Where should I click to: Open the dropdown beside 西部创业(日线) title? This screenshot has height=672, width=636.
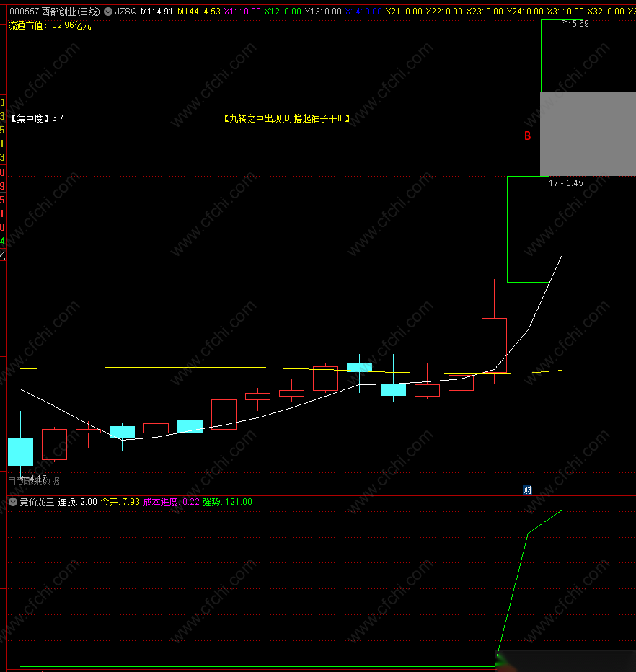pos(108,12)
